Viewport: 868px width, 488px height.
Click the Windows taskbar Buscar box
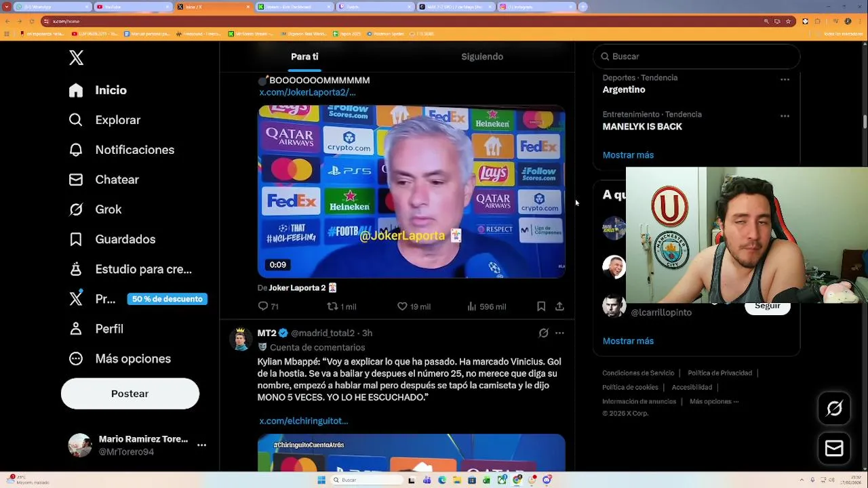click(x=366, y=480)
